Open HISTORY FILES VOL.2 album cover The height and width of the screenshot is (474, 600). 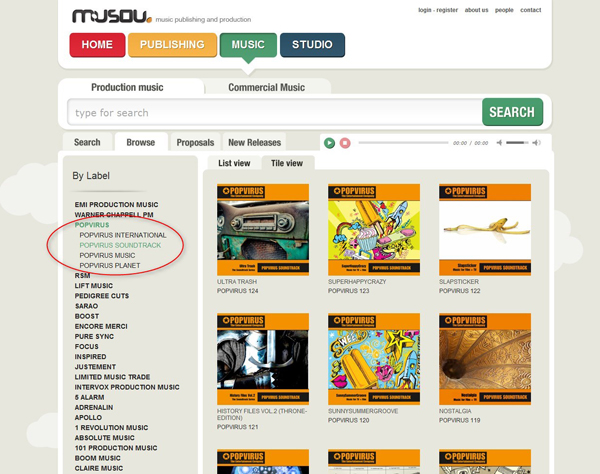click(263, 359)
